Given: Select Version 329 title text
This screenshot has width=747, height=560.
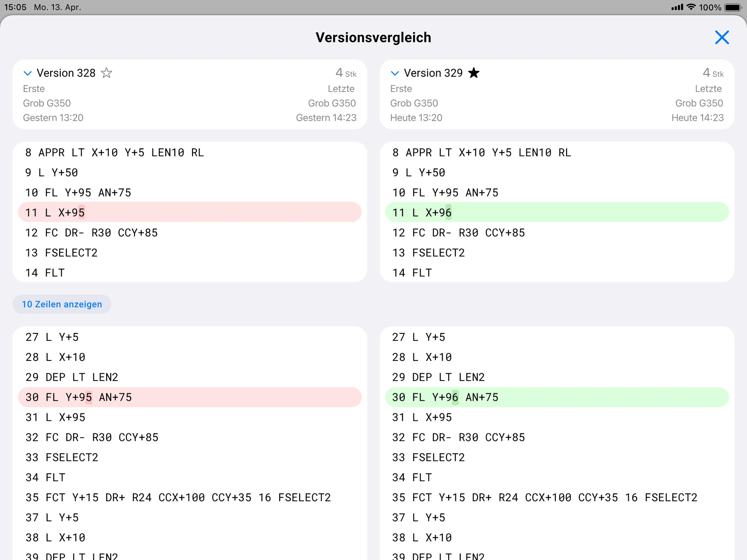Looking at the screenshot, I should 433,73.
